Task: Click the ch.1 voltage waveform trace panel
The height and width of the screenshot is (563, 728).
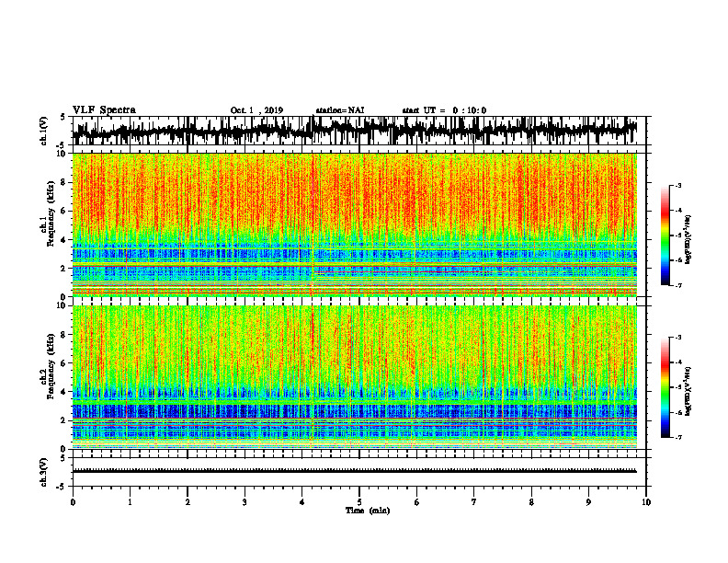Action: click(x=358, y=131)
